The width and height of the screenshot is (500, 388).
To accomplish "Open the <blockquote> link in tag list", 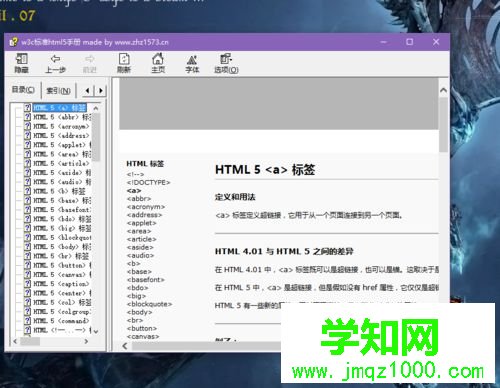I will tap(149, 304).
